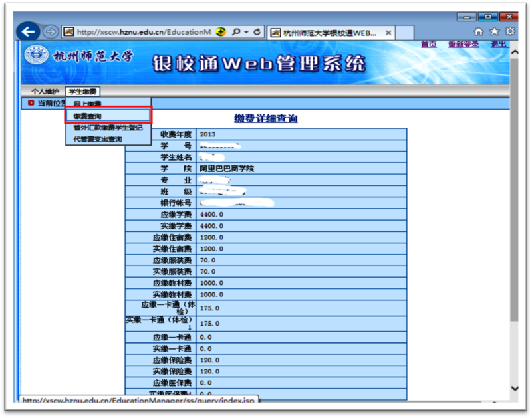This screenshot has height=418, width=532.
Task: Click the search magnifier icon in address bar
Action: click(236, 31)
